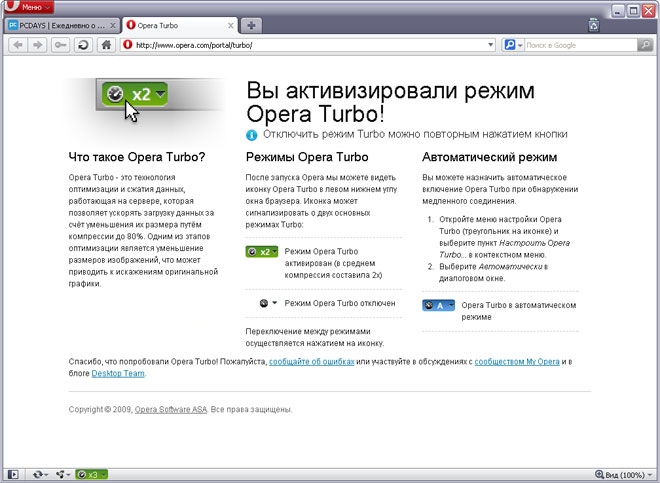The width and height of the screenshot is (660, 483).
Task: Click the password wand key icon
Action: [61, 45]
